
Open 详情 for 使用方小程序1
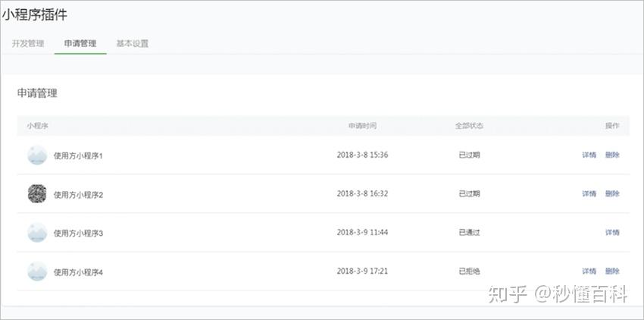(x=589, y=155)
